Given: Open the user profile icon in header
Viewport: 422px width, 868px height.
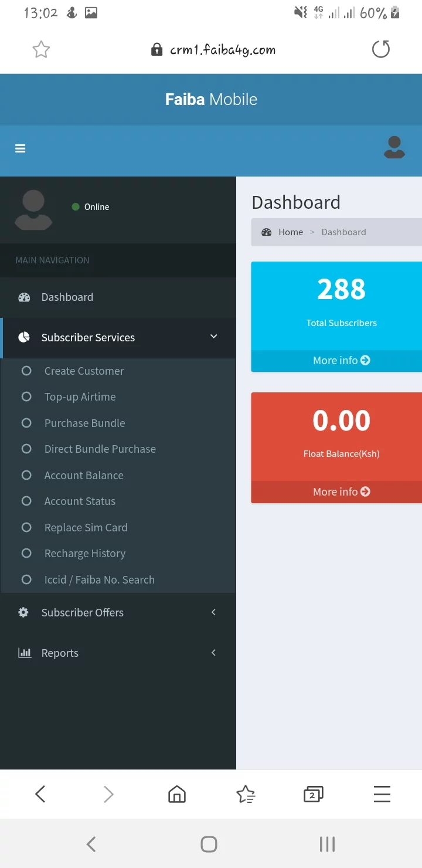Looking at the screenshot, I should click(x=394, y=147).
